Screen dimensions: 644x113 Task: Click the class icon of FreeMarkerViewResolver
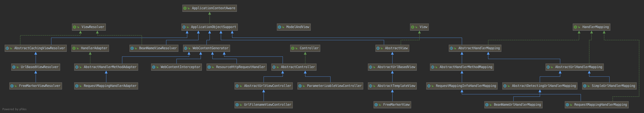coord(12,86)
